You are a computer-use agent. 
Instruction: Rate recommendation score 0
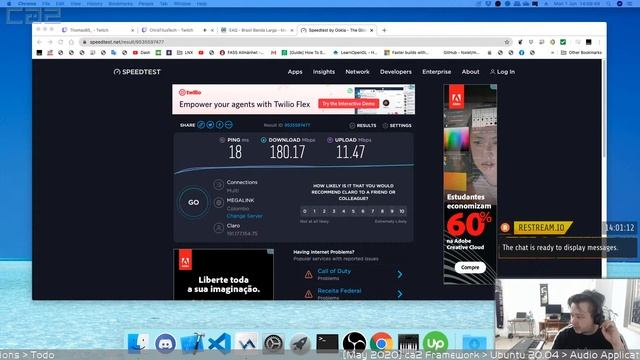pos(304,211)
